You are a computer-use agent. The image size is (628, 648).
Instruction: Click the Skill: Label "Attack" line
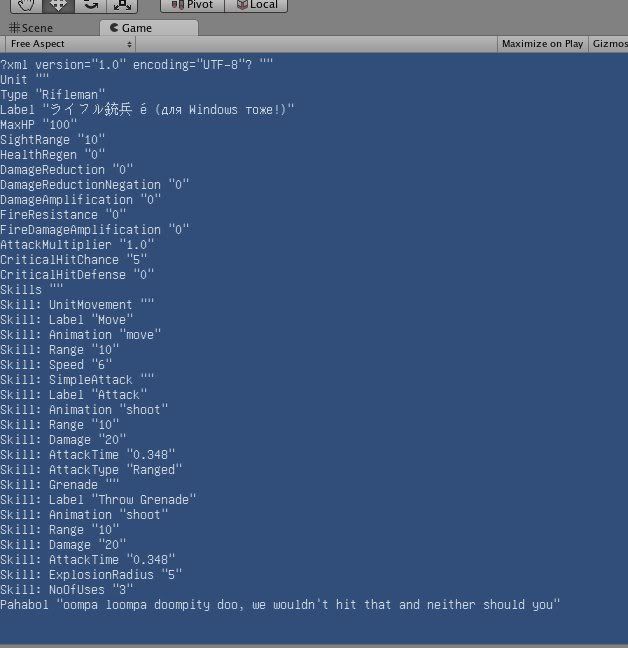(74, 395)
